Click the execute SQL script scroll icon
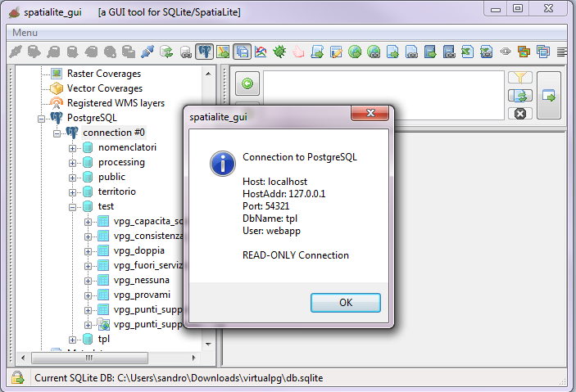Viewport: 576px width, 392px height. pyautogui.click(x=317, y=52)
